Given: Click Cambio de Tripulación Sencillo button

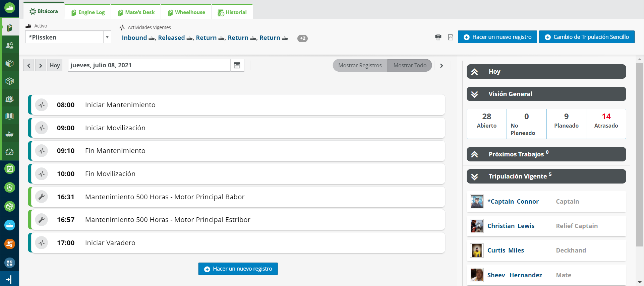Looking at the screenshot, I should tap(587, 37).
